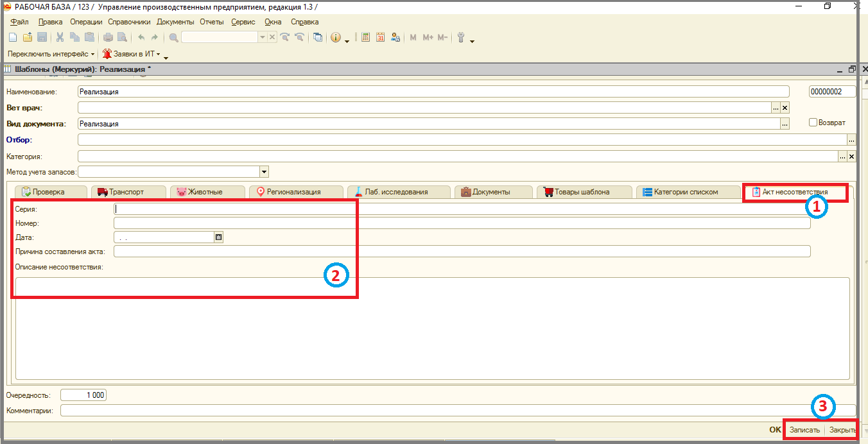Click the Find next toolbar icon
The image size is (868, 444).
(286, 37)
